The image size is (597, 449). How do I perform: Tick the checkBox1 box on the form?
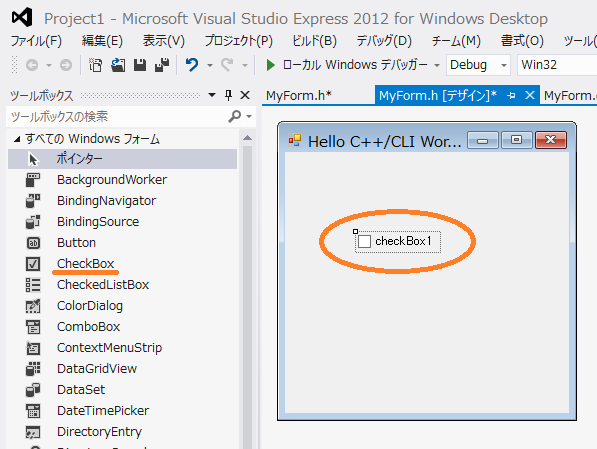tap(364, 241)
